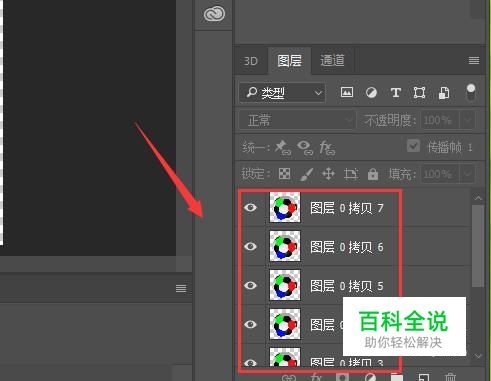Toggle the 传播帧 1 checkbox
Viewport: 491px width, 381px height.
coord(413,146)
